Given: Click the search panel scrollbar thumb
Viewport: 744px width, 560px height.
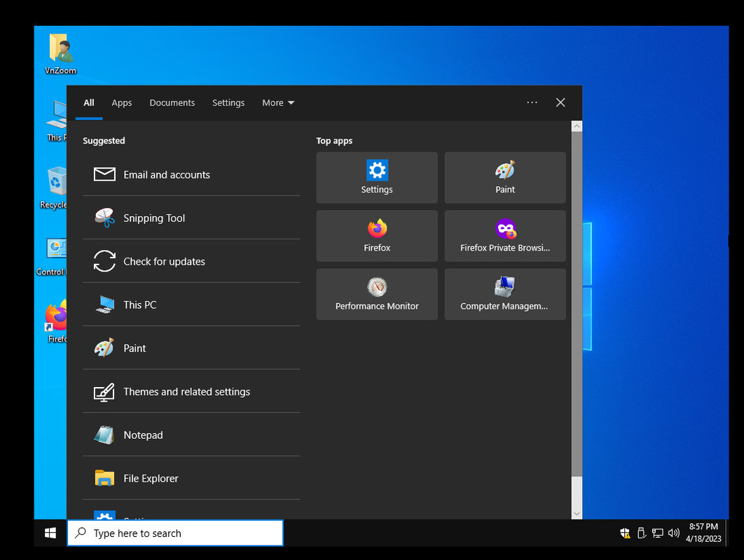Looking at the screenshot, I should tap(577, 304).
